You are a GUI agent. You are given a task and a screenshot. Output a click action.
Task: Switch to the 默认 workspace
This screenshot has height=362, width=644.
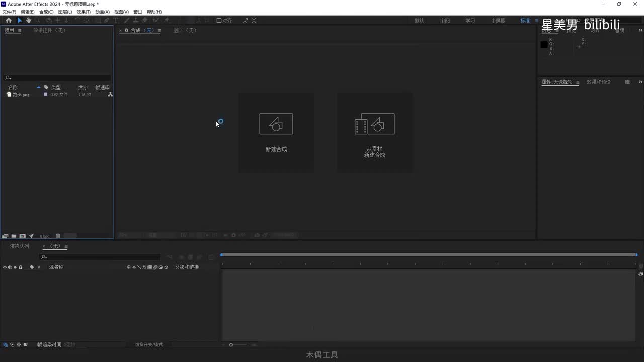coord(419,21)
